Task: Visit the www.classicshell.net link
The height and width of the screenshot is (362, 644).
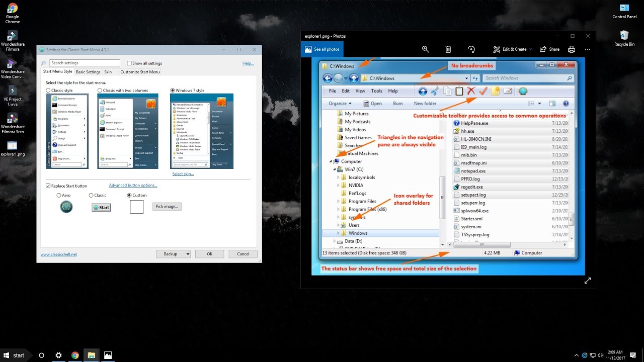Action: [59, 254]
